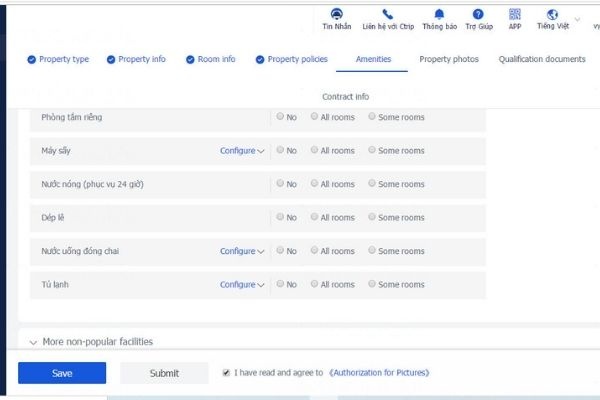Image resolution: width=600 pixels, height=400 pixels.
Task: Select No for Tủ lạnh
Action: [x=280, y=284]
